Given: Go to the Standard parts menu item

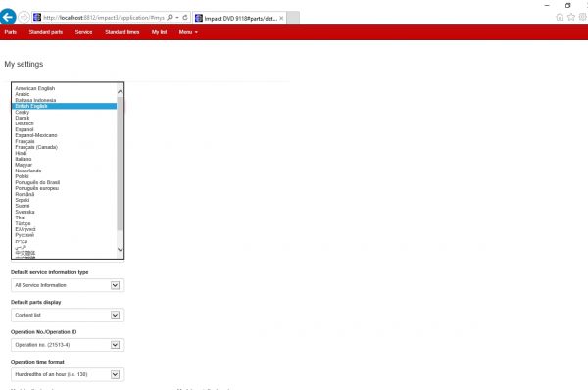Looking at the screenshot, I should (x=46, y=32).
